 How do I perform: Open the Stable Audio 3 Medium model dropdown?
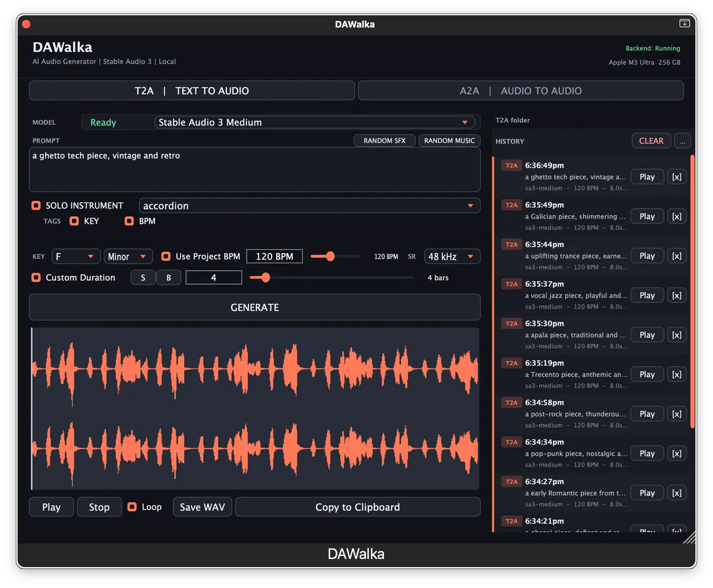pyautogui.click(x=315, y=122)
